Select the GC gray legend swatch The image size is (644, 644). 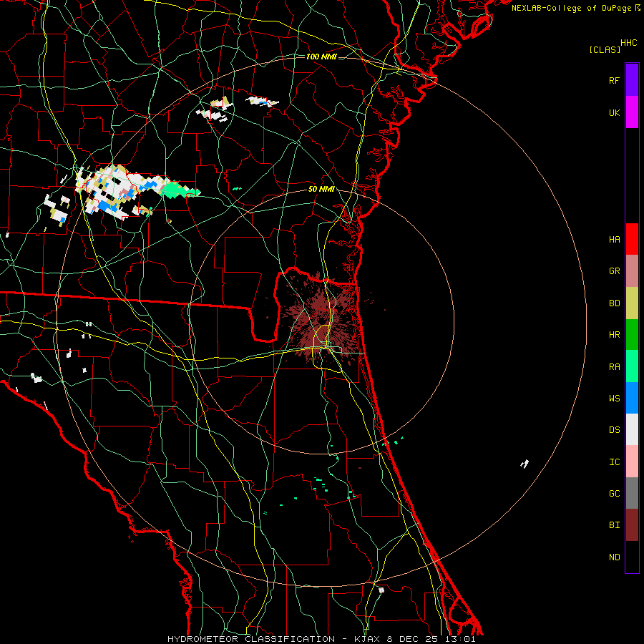tap(632, 493)
